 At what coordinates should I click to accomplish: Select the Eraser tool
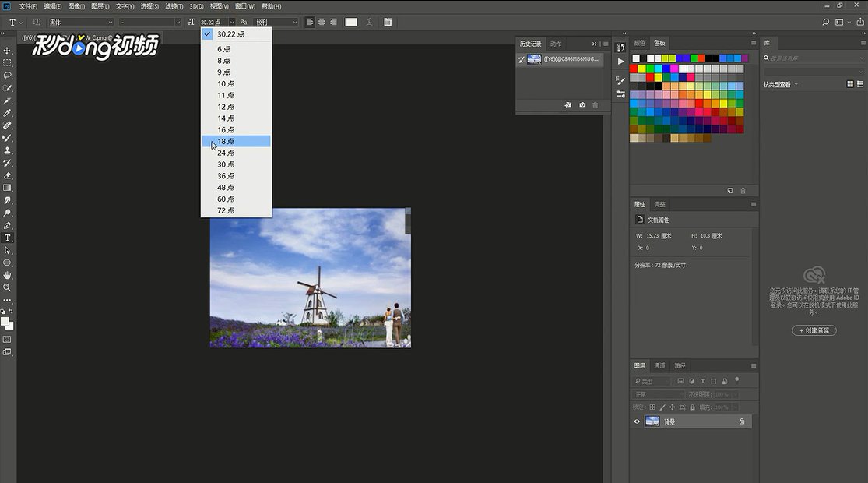tap(7, 175)
